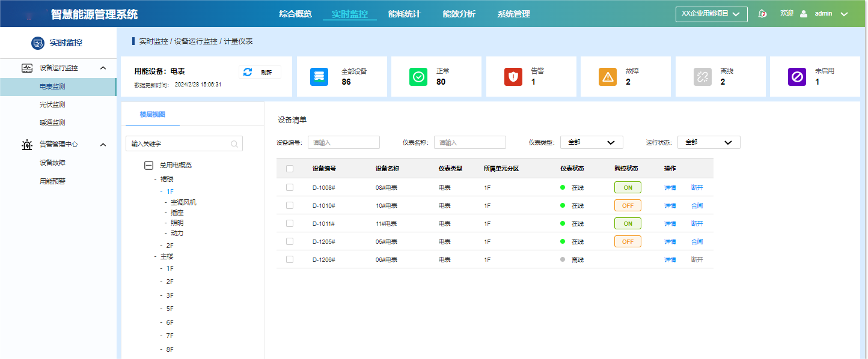Click the 正常 green checkmark icon
Image resolution: width=868 pixels, height=359 pixels.
(x=418, y=77)
